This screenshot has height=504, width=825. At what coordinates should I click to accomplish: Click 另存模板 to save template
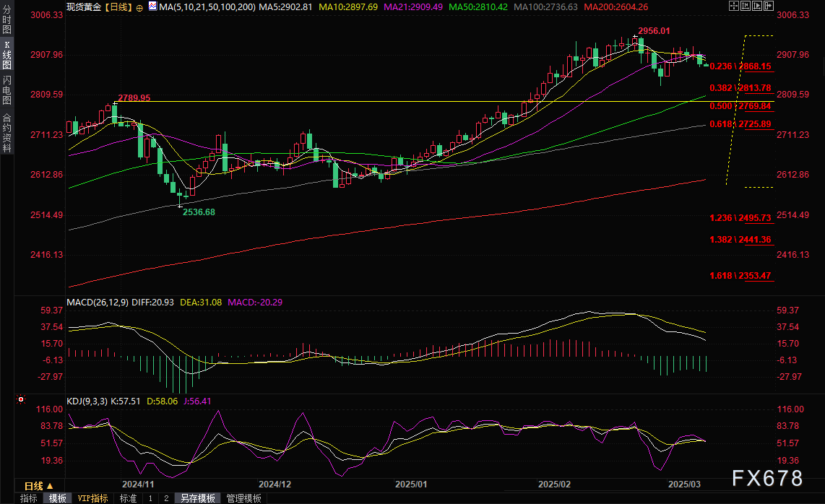pyautogui.click(x=197, y=498)
